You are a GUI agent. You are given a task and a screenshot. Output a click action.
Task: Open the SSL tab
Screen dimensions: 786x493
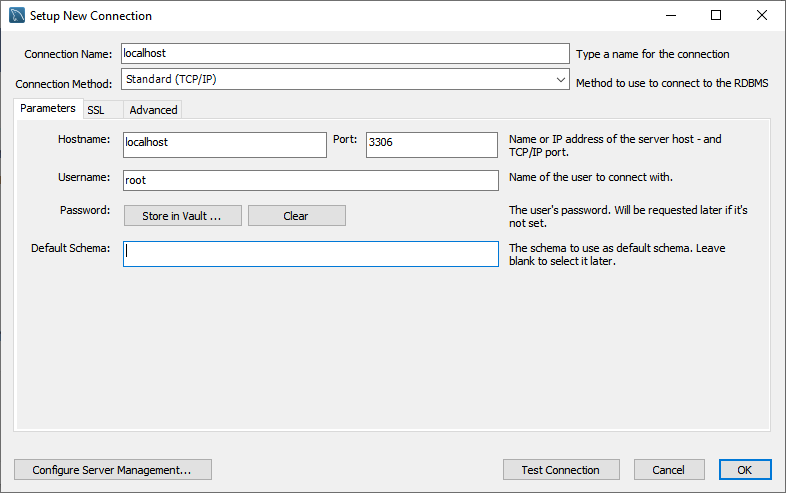[x=96, y=110]
